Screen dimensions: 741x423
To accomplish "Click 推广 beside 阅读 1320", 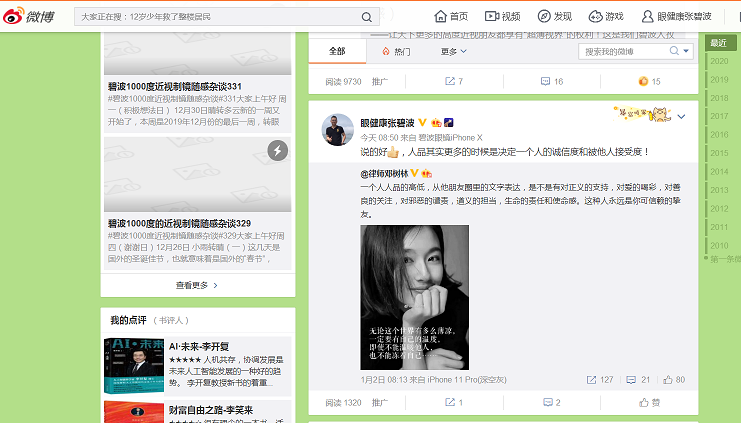I will pos(379,403).
